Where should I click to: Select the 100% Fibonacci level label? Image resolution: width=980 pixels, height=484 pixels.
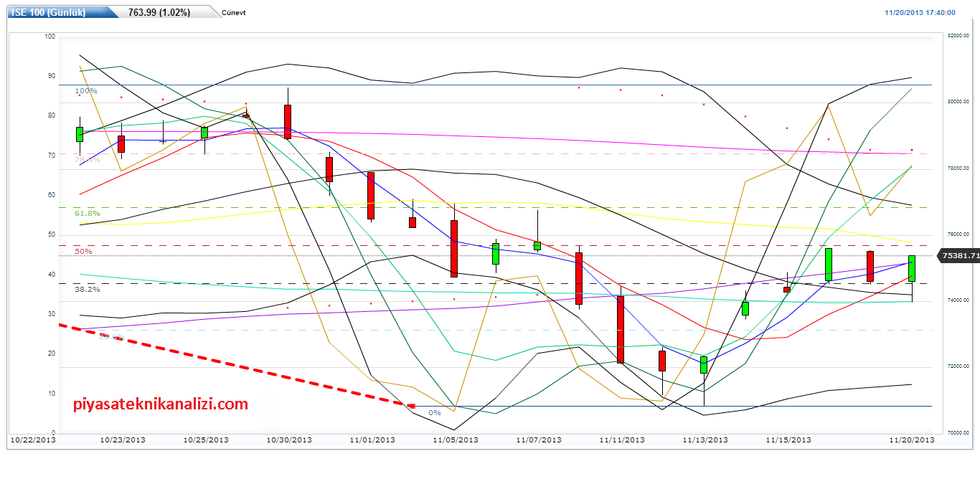86,91
